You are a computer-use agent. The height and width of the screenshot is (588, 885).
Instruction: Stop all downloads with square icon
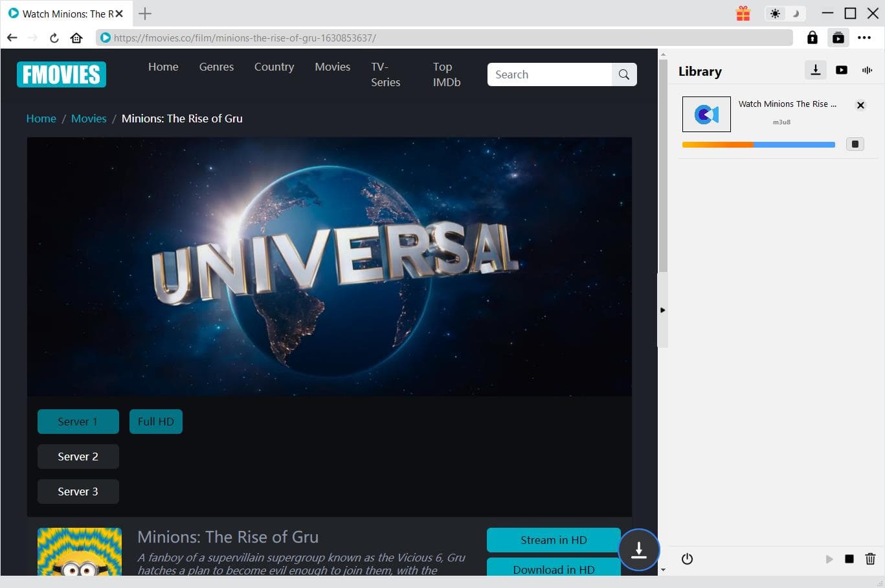[849, 559]
